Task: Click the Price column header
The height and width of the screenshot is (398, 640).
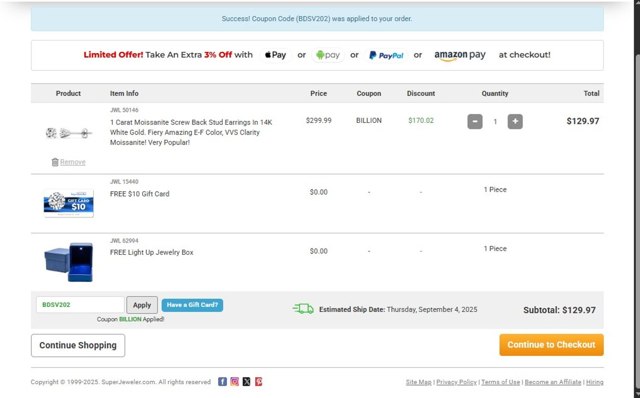Action: tap(318, 93)
